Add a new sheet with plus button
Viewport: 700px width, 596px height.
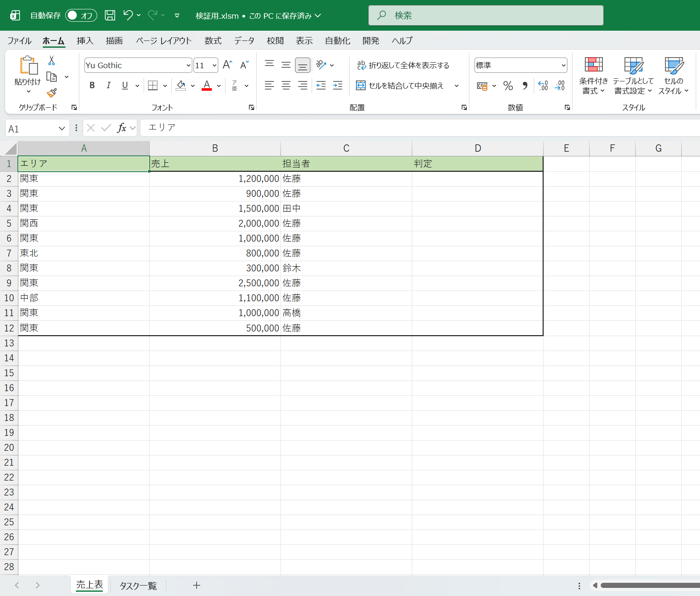point(197,585)
